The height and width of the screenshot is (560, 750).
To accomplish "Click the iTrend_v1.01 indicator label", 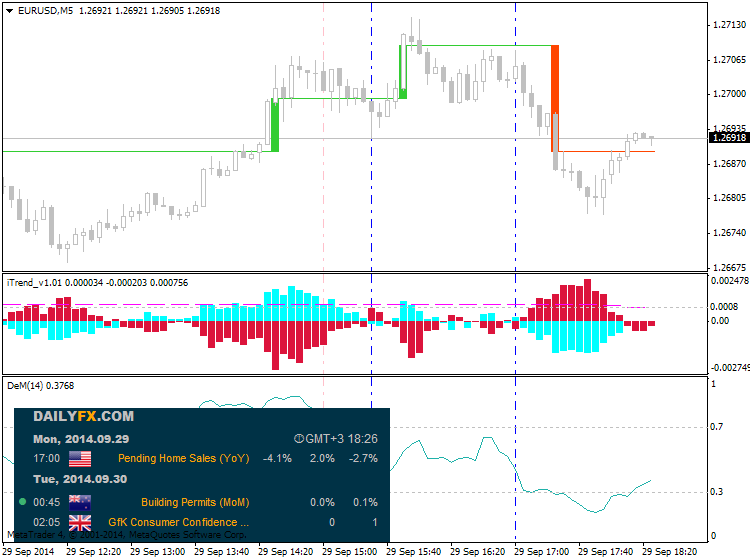I will pos(34,283).
